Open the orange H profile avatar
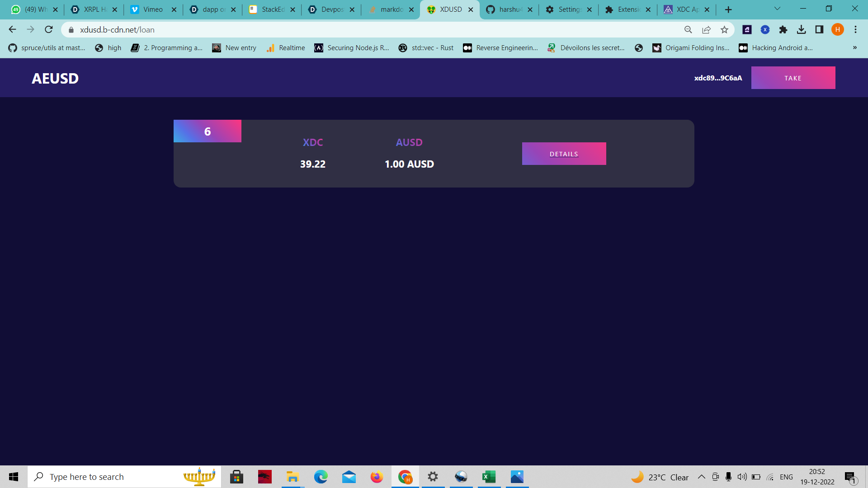 pyautogui.click(x=837, y=30)
